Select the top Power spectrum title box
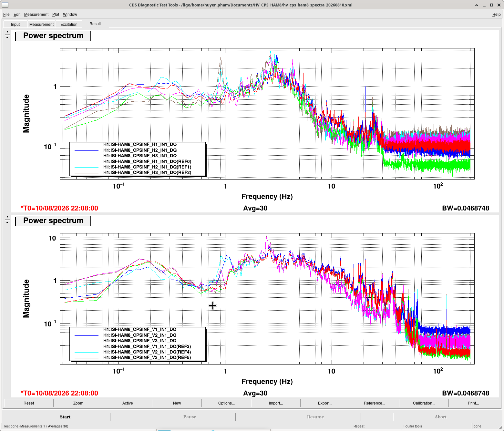 click(53, 36)
